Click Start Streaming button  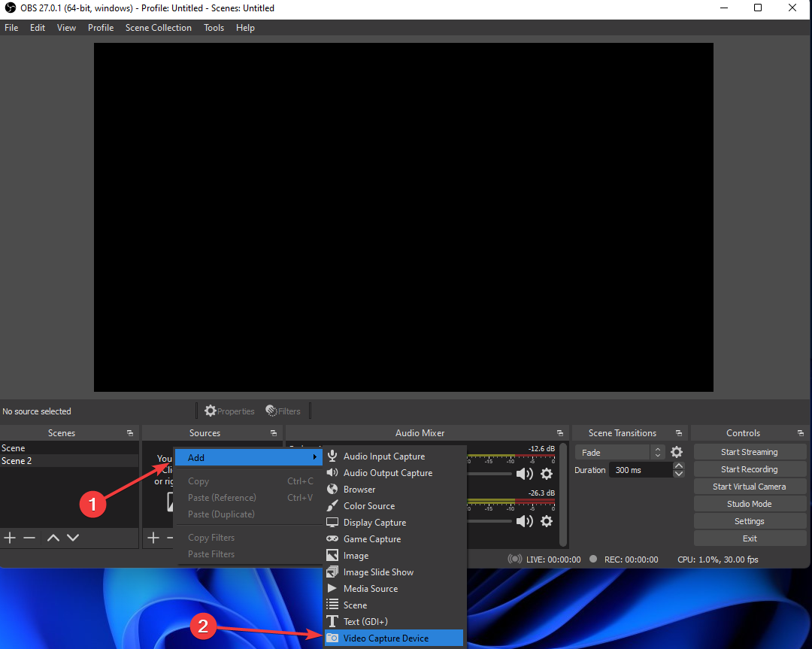[750, 452]
